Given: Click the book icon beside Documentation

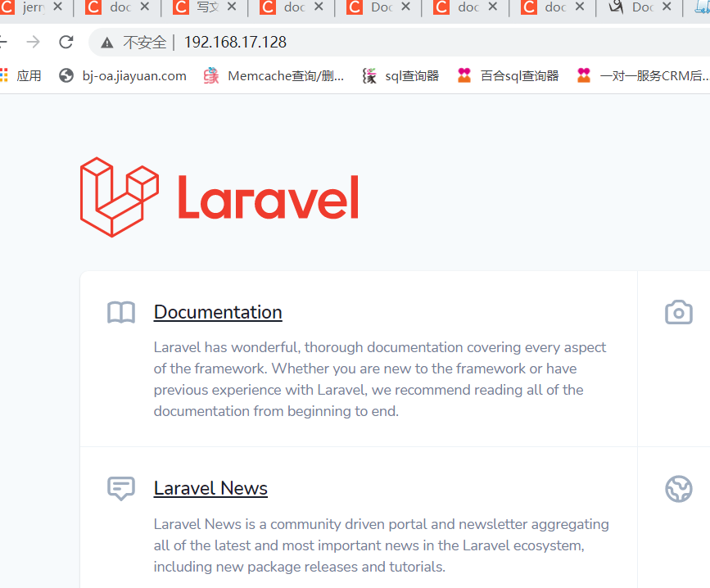Looking at the screenshot, I should click(x=121, y=312).
